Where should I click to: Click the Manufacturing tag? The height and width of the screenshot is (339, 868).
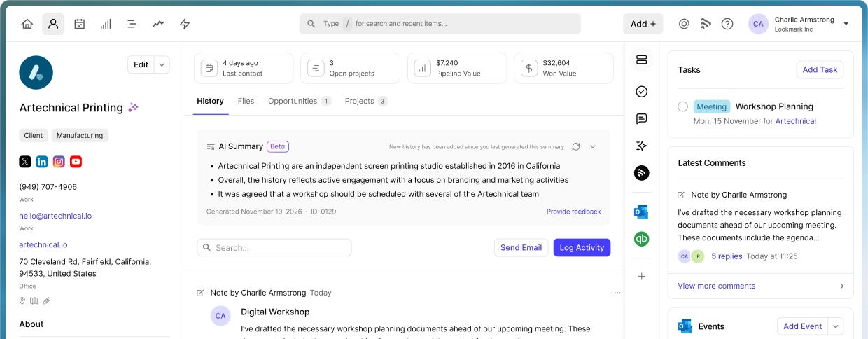(x=80, y=136)
